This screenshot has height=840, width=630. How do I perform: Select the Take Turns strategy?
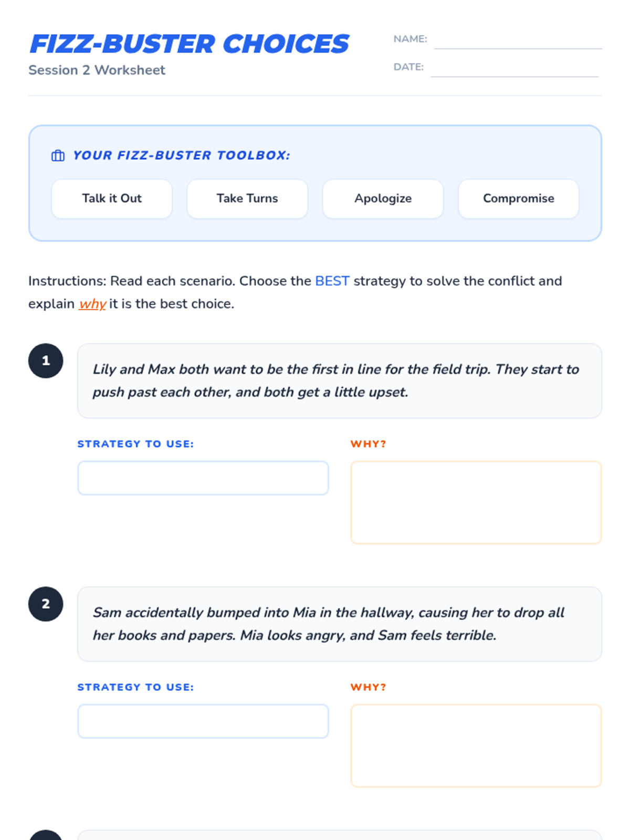(x=247, y=198)
